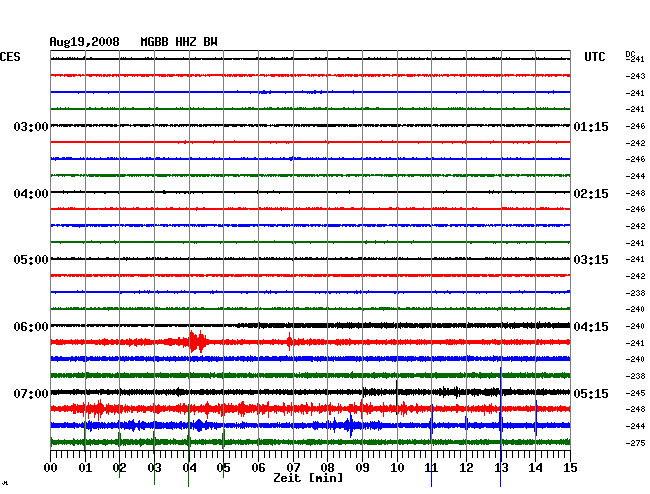The image size is (650, 494).
Task: Select minute 00 on the time axis
Action: pyautogui.click(x=51, y=468)
